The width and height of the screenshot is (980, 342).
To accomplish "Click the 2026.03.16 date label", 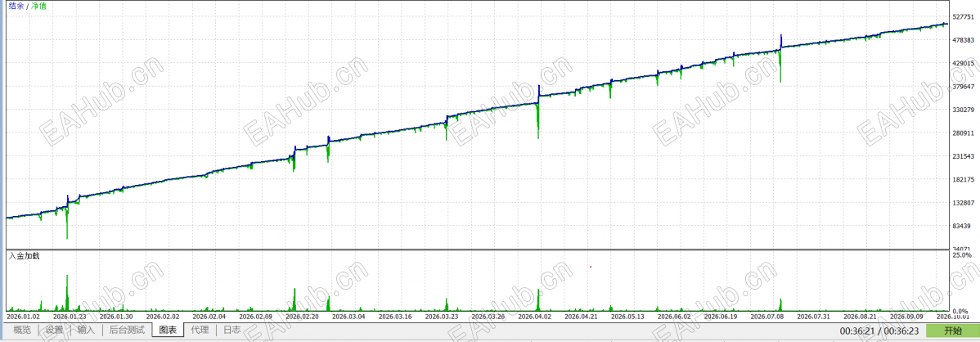I will tap(396, 317).
